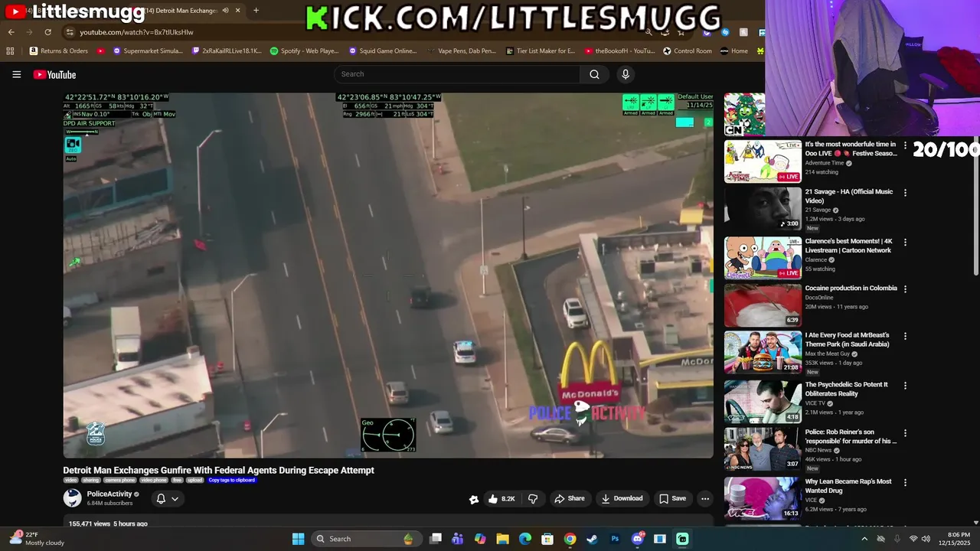Open the 2xRaKaiRLLive18.1K bookmark
Image resolution: width=980 pixels, height=551 pixels.
226,51
